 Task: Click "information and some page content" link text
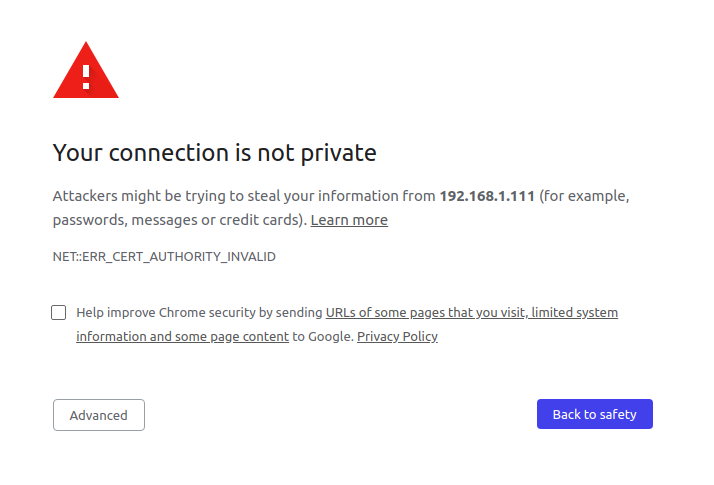(182, 337)
